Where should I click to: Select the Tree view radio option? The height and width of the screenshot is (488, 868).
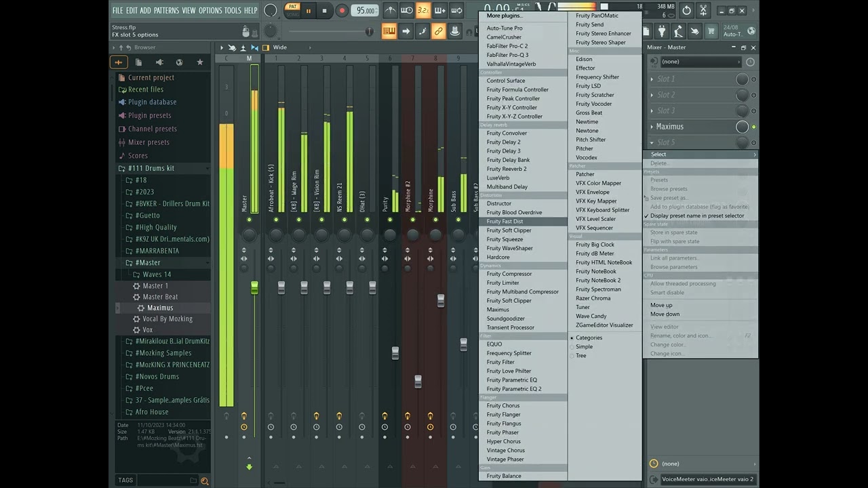(581, 356)
